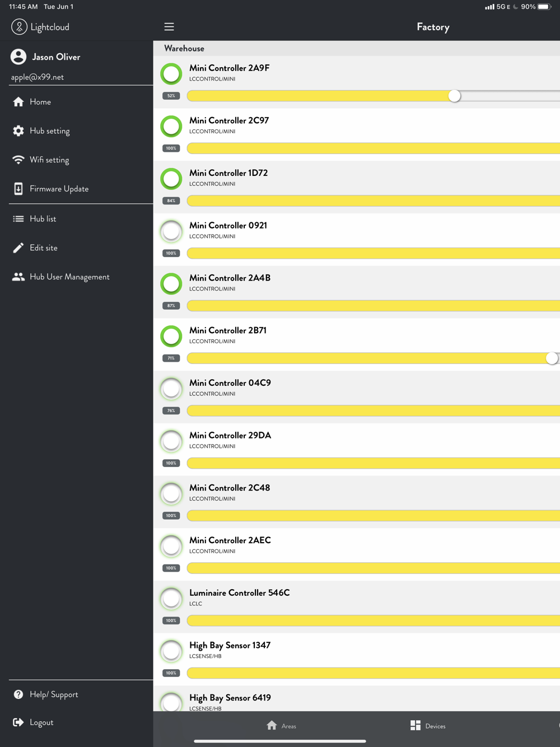This screenshot has width=560, height=747.
Task: Click the Mini Controller 04C9 brightness slider
Action: pos(374,410)
